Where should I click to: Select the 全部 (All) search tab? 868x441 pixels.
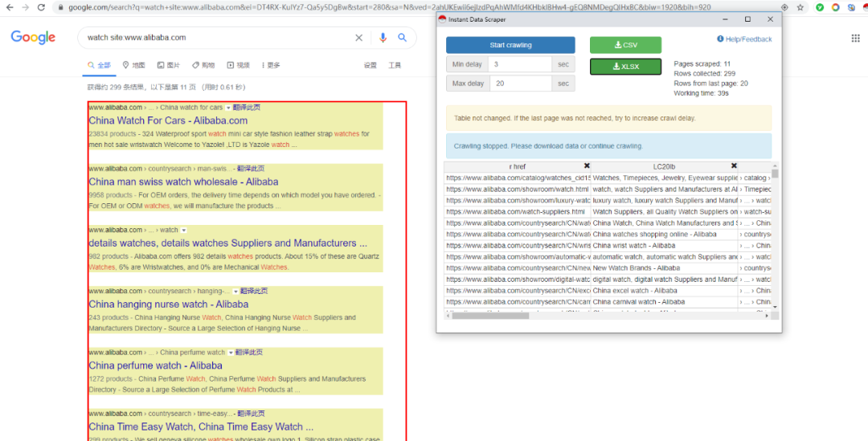coord(99,65)
